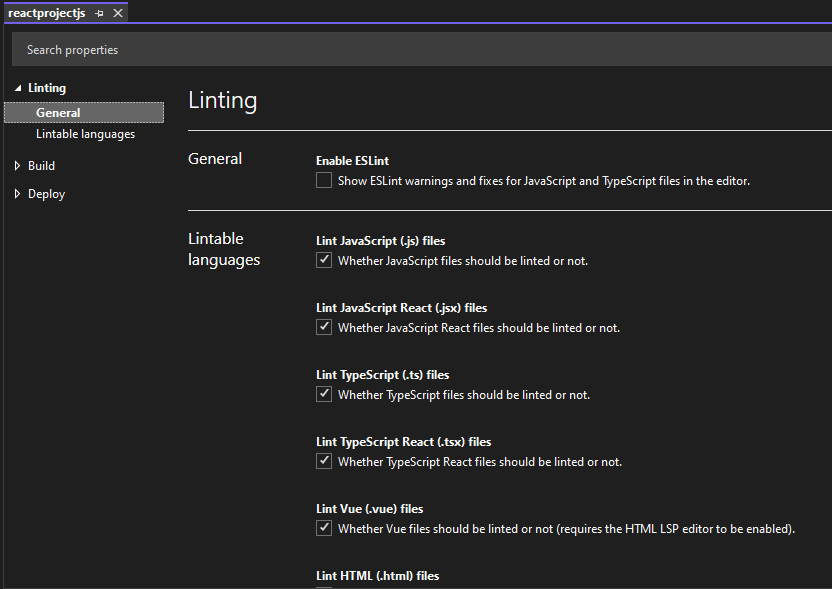Toggle Lint TypeScript React (.tsx) files
The width and height of the screenshot is (832, 589).
click(323, 460)
